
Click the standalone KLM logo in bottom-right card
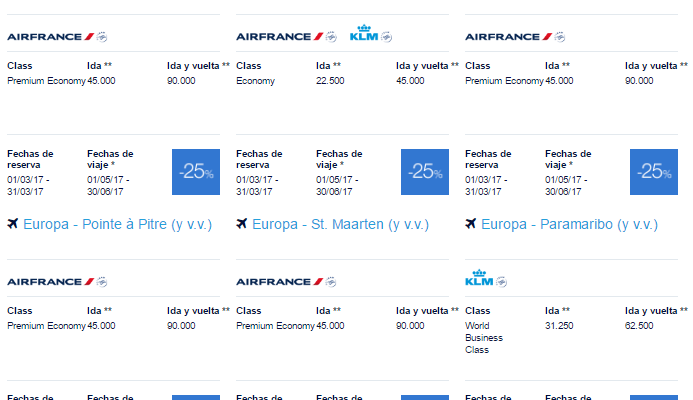pyautogui.click(x=479, y=278)
